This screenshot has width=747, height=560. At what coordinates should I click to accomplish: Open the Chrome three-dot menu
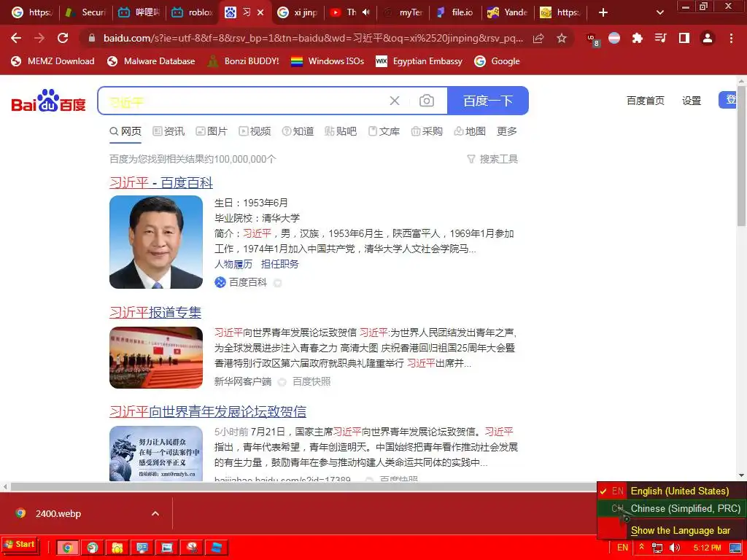[x=731, y=38]
